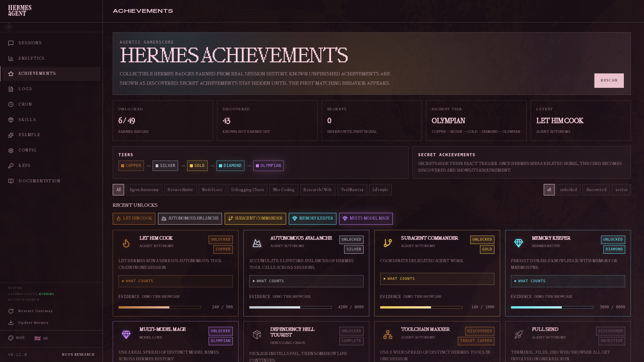Viewport: 644px width, 362px height.
Task: Click the Nous Research footer text
Action: pos(78,355)
